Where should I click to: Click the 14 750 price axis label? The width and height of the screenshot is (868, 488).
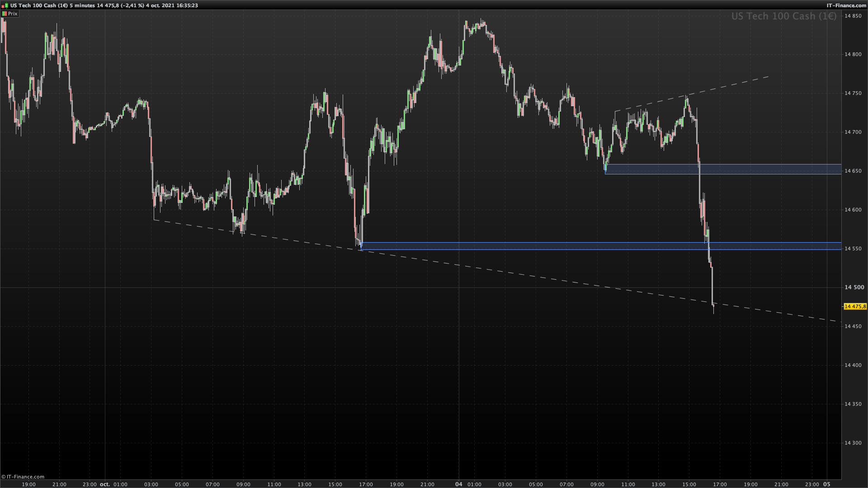[x=853, y=94]
